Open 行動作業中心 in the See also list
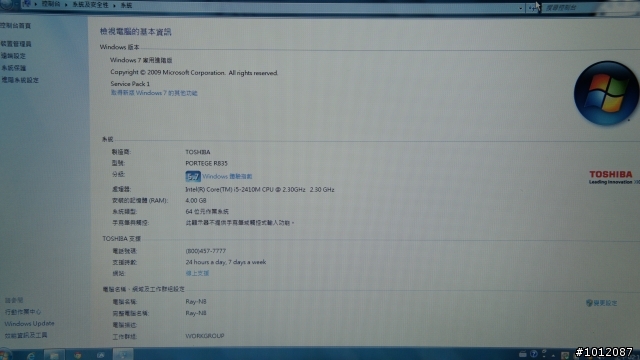Screen dimensions: 640x360 tap(23, 312)
